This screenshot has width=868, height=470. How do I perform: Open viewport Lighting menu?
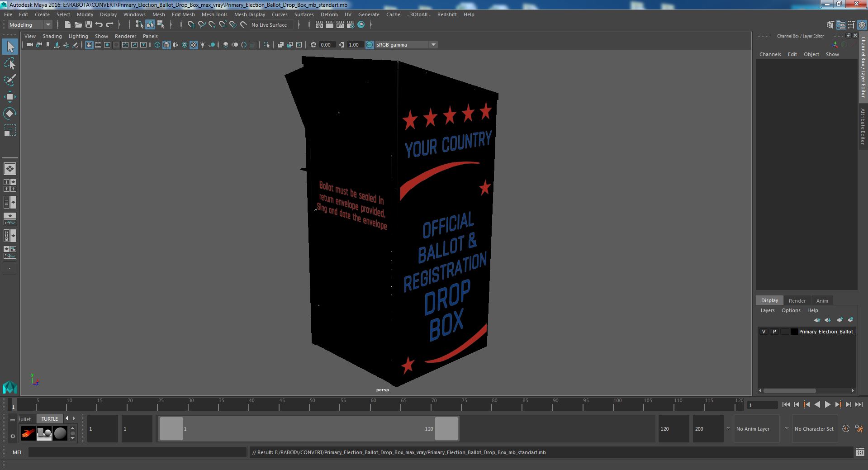pyautogui.click(x=78, y=36)
